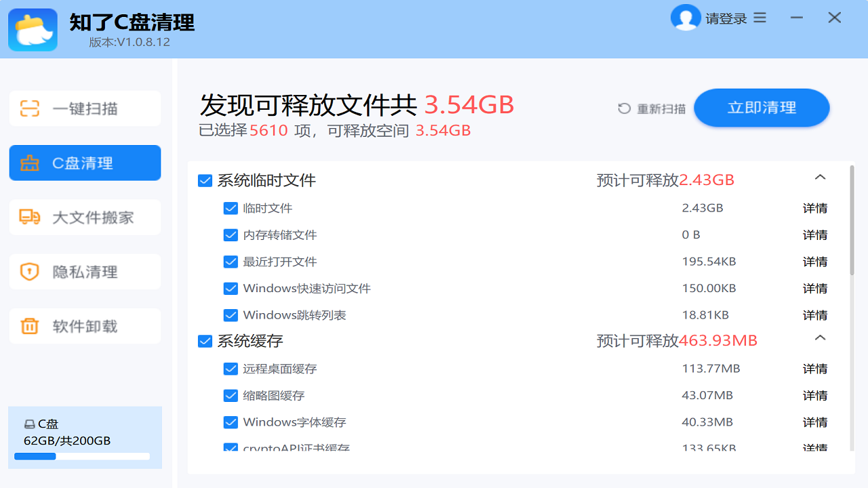Open the hamburger menu in title bar
Viewport: 868px width, 488px height.
tap(759, 18)
